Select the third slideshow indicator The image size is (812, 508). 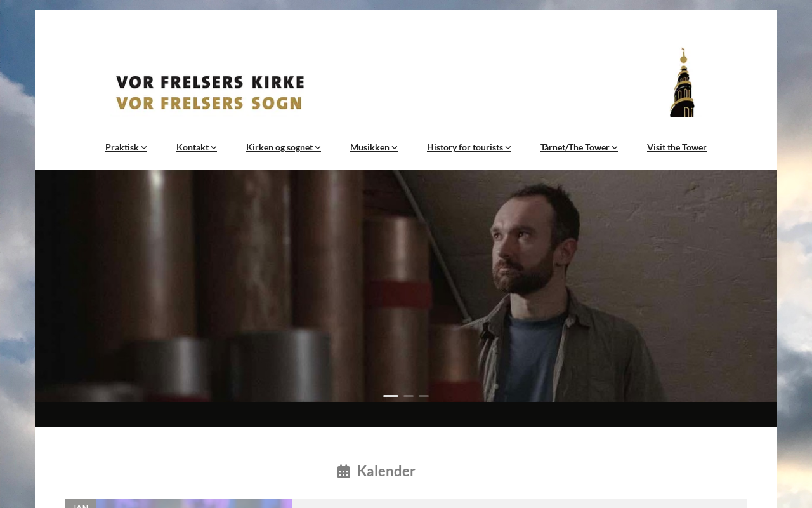point(424,396)
